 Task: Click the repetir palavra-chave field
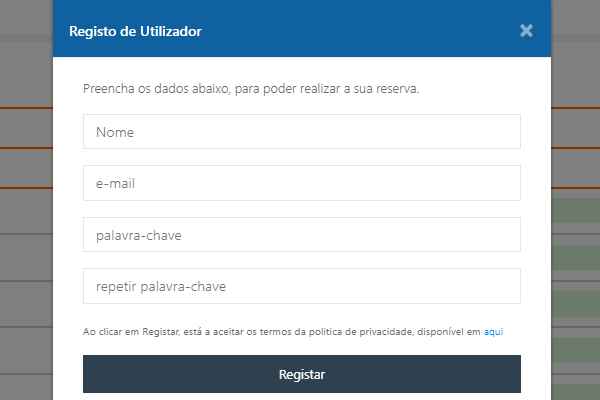[302, 286]
